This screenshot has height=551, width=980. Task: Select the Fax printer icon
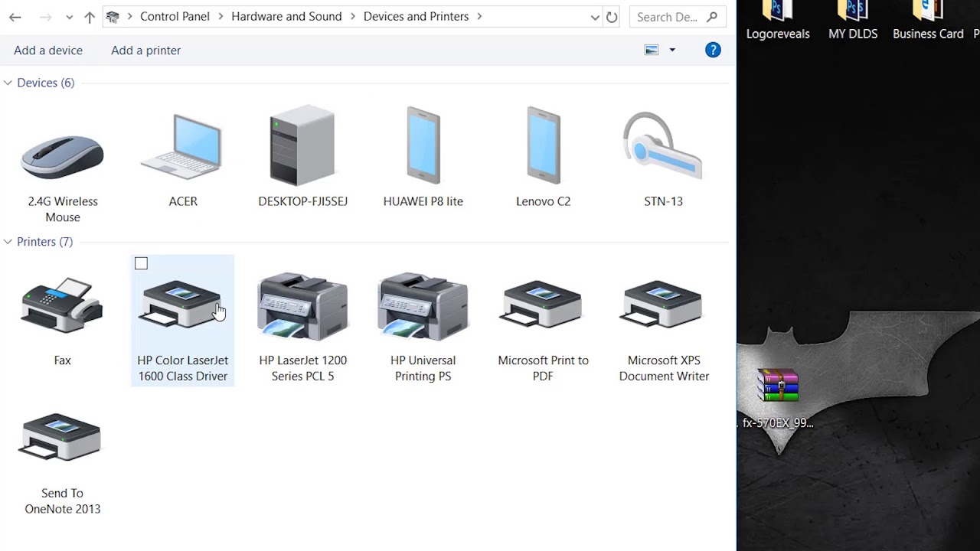[62, 305]
